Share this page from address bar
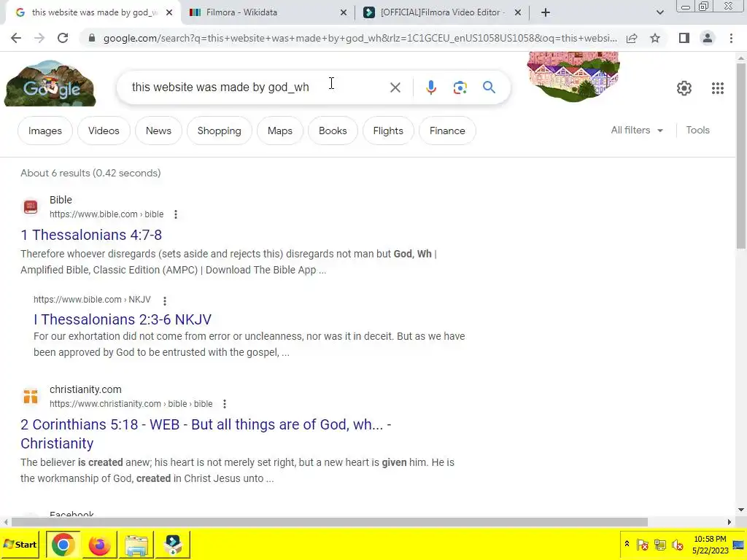This screenshot has width=747, height=560. coord(632,38)
